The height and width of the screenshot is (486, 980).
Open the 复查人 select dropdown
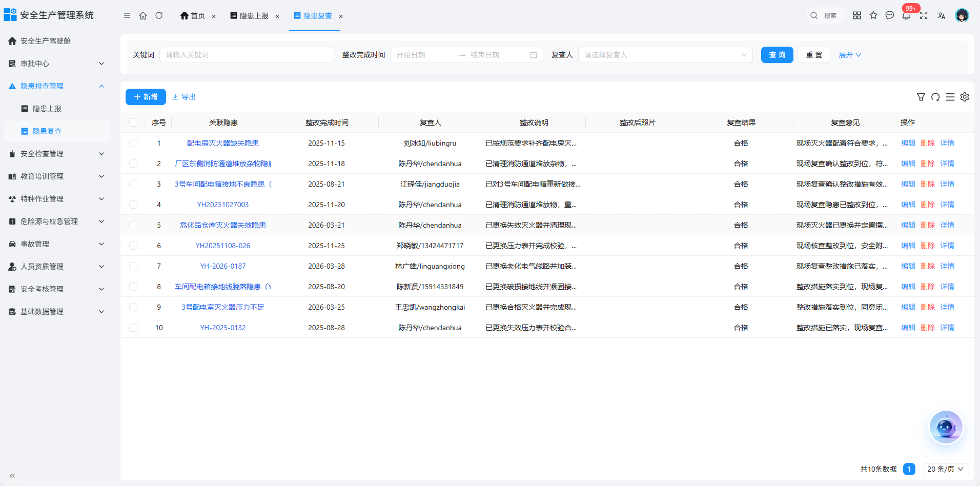click(665, 55)
